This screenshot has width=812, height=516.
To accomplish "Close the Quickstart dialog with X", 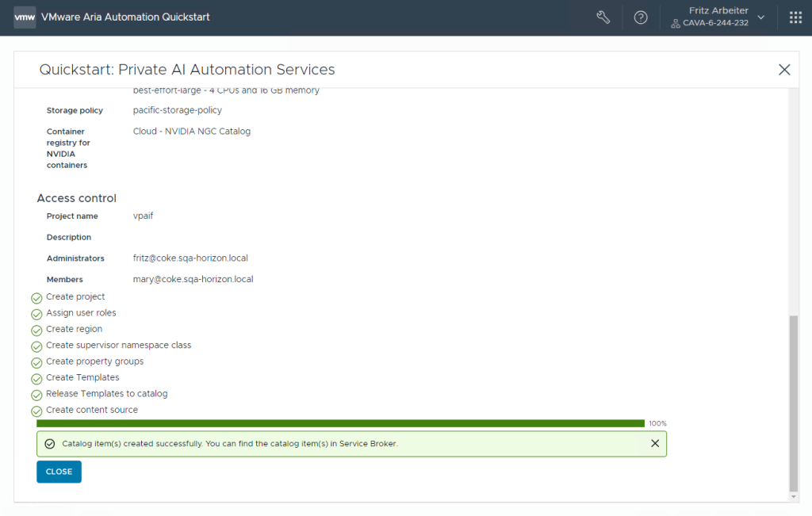I will (x=784, y=70).
